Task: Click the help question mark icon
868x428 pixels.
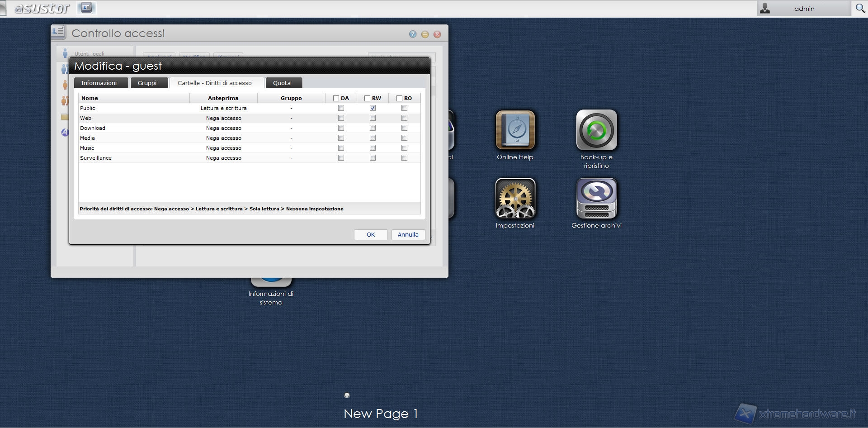Action: click(x=412, y=34)
